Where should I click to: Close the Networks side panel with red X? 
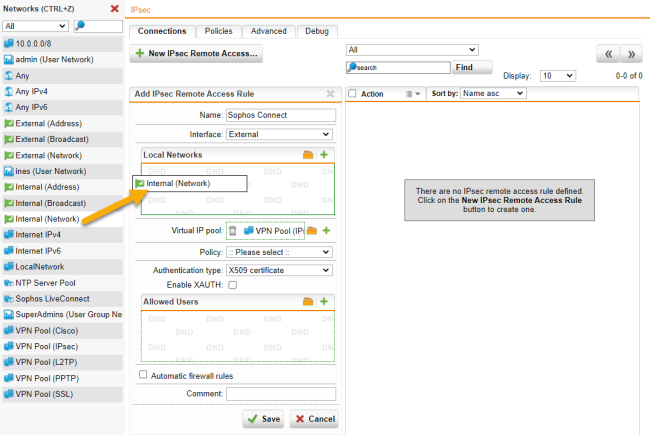(x=114, y=9)
